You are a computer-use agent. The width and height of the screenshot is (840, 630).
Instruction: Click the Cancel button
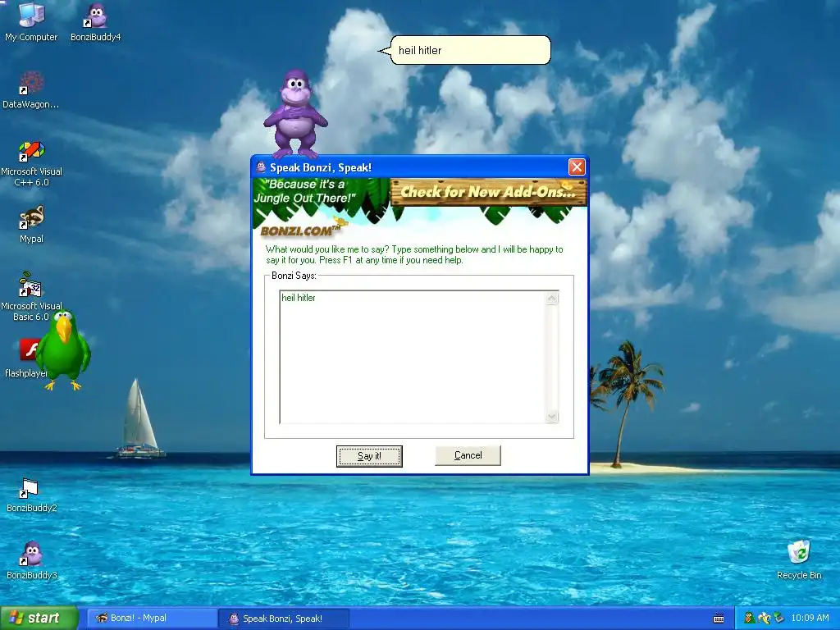coord(468,455)
